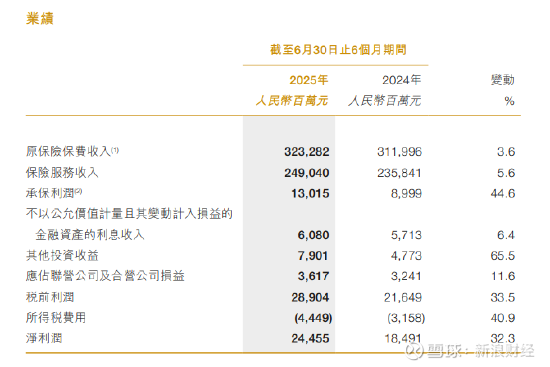Click the 所得稅費用 row label
550x367 pixels.
click(x=56, y=318)
